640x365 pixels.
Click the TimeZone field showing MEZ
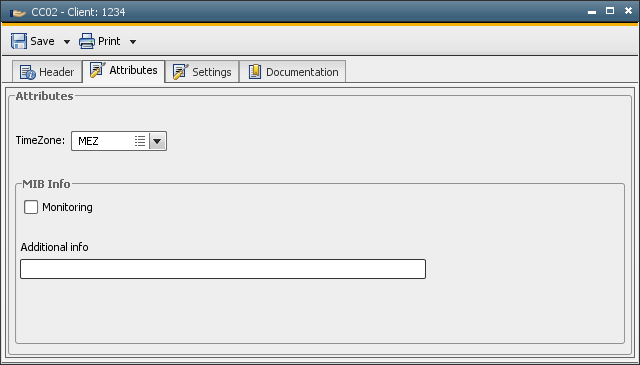(119, 141)
